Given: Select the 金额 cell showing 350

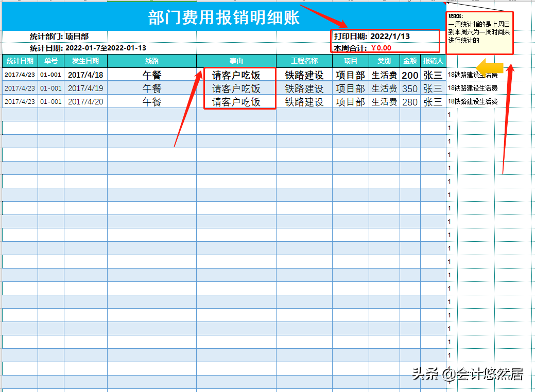Looking at the screenshot, I should click(x=409, y=88).
